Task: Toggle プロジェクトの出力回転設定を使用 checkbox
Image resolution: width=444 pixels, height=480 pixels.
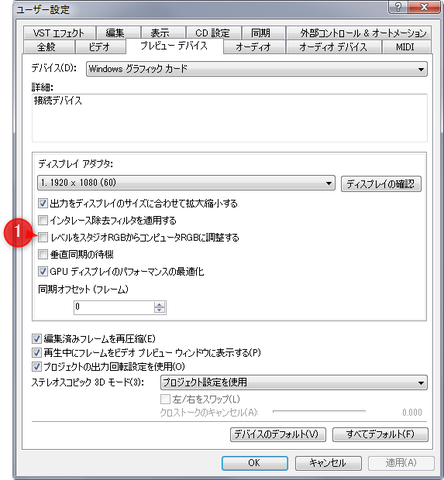Action: point(37,367)
